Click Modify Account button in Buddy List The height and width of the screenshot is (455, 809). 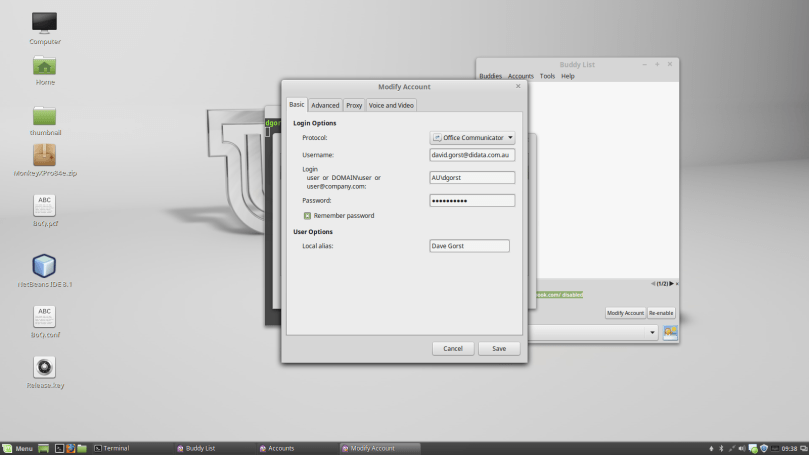click(x=625, y=313)
